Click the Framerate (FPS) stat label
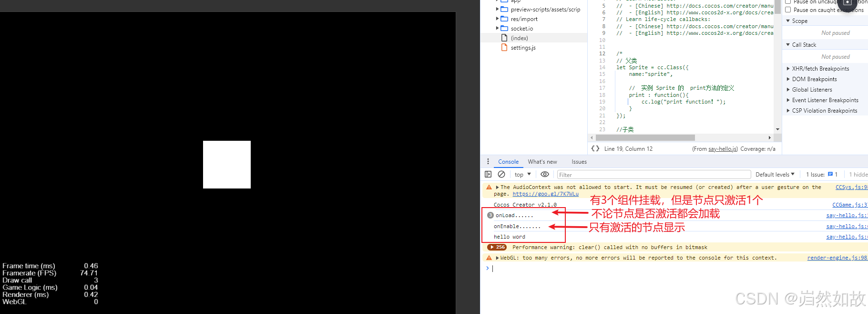The height and width of the screenshot is (314, 868). click(30, 273)
